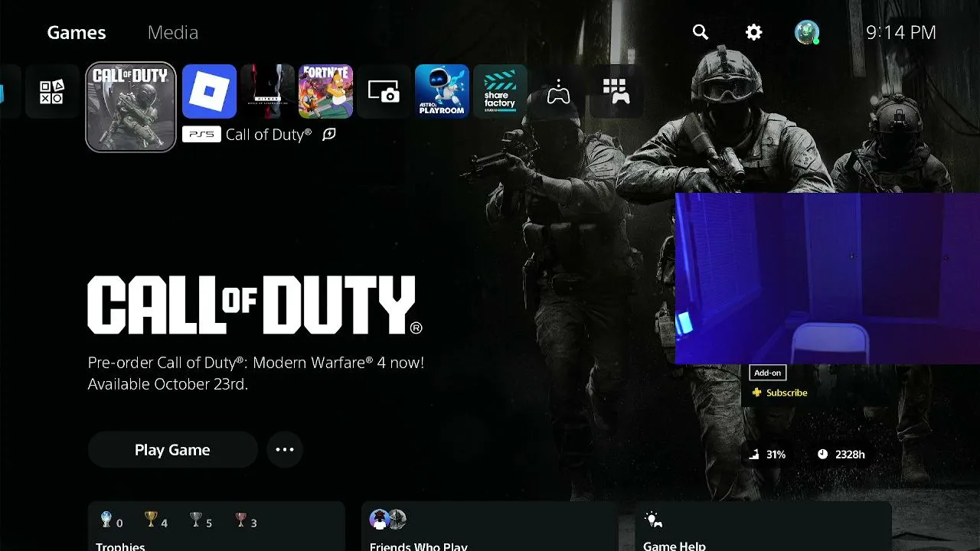Viewport: 980px width, 551px height.
Task: Click the 9:14 PM clock
Action: (901, 32)
